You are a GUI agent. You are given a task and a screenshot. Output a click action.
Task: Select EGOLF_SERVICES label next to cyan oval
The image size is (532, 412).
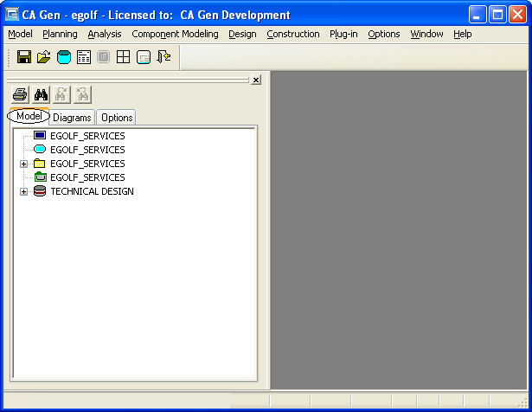tap(87, 150)
